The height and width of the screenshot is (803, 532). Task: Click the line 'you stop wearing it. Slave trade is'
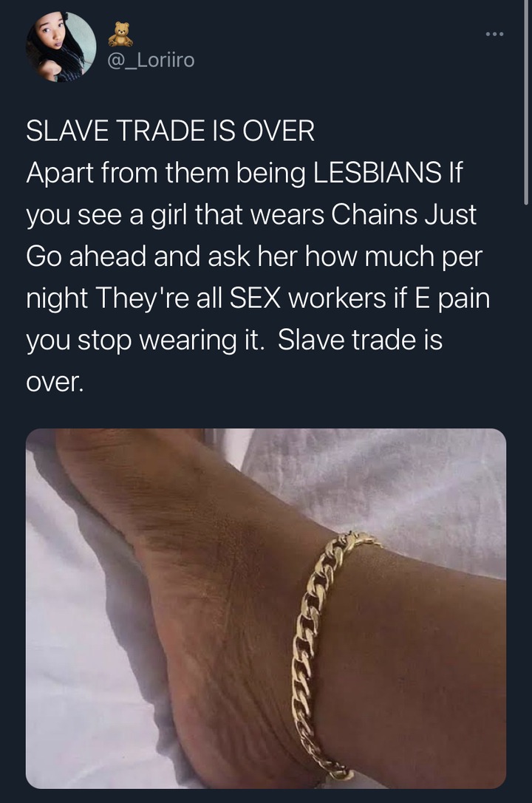(234, 340)
